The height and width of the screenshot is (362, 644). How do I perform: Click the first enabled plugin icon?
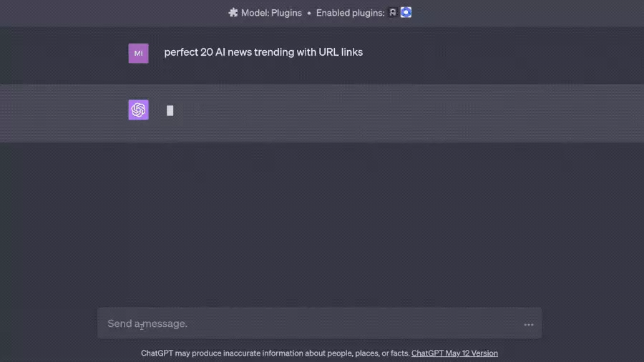click(393, 13)
